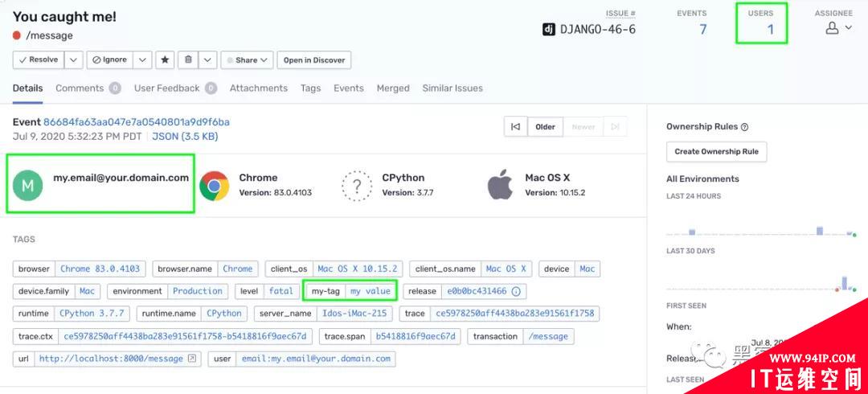The image size is (868, 394).
Task: Open the User Feedback tab
Action: click(175, 88)
